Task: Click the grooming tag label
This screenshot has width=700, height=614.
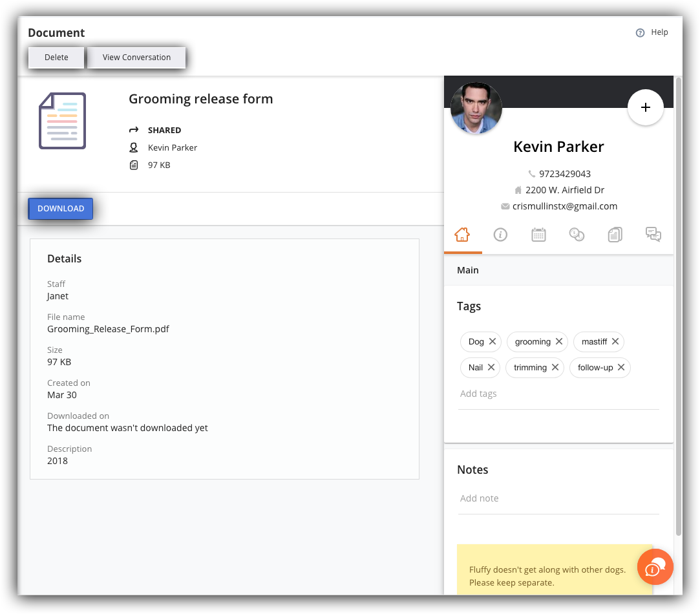Action: point(533,342)
